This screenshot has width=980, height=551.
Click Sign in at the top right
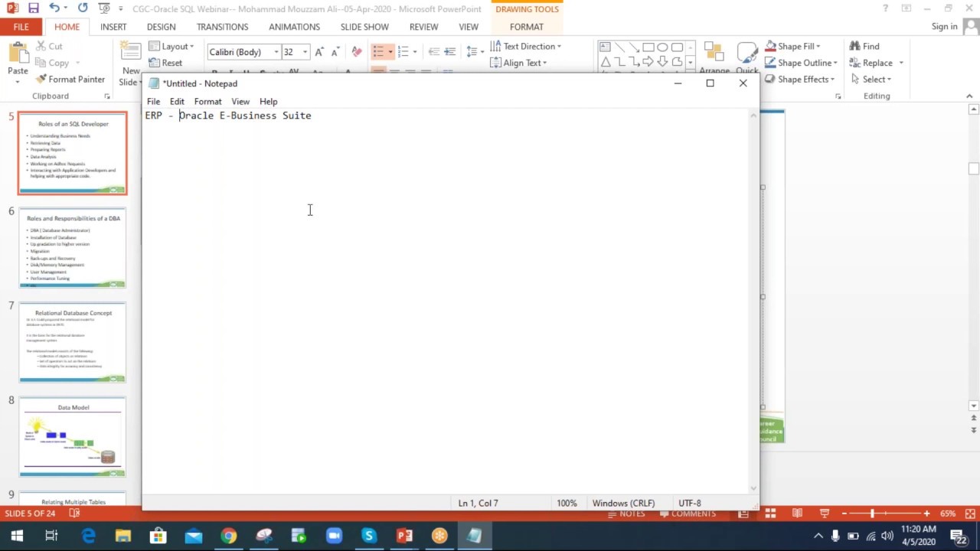(x=944, y=27)
